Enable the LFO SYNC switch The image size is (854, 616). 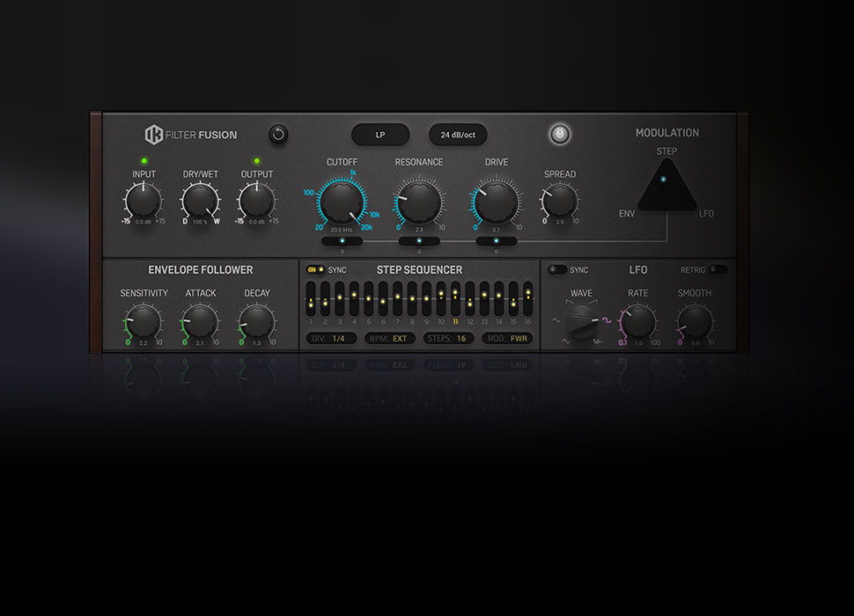(x=556, y=269)
